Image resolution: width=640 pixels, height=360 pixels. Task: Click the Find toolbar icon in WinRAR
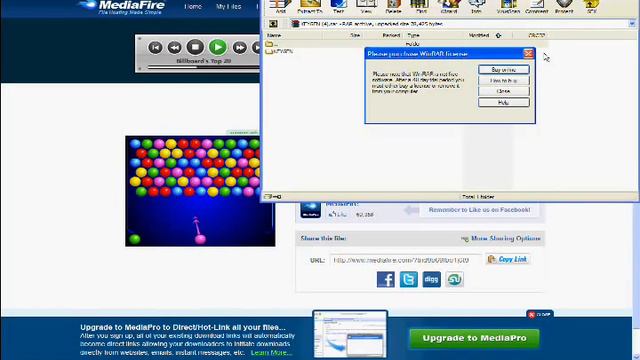(x=420, y=6)
